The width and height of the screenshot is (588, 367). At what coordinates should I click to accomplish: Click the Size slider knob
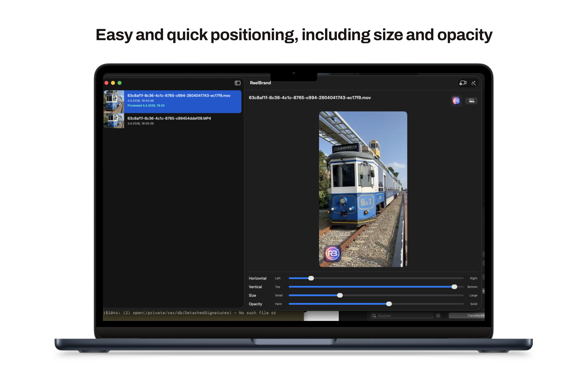pos(340,295)
